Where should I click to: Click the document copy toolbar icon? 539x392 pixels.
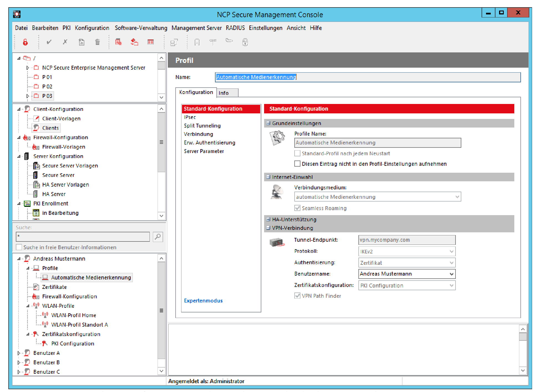(81, 42)
